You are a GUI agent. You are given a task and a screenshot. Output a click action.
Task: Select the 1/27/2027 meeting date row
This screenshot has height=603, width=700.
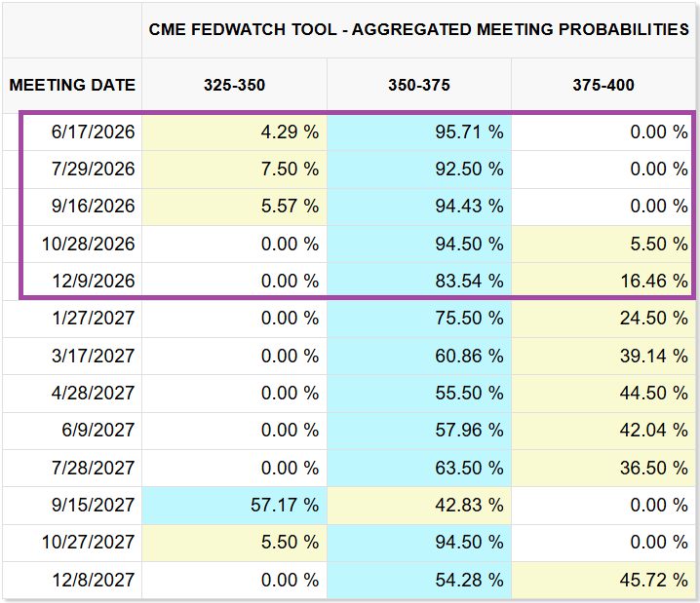tap(349, 319)
